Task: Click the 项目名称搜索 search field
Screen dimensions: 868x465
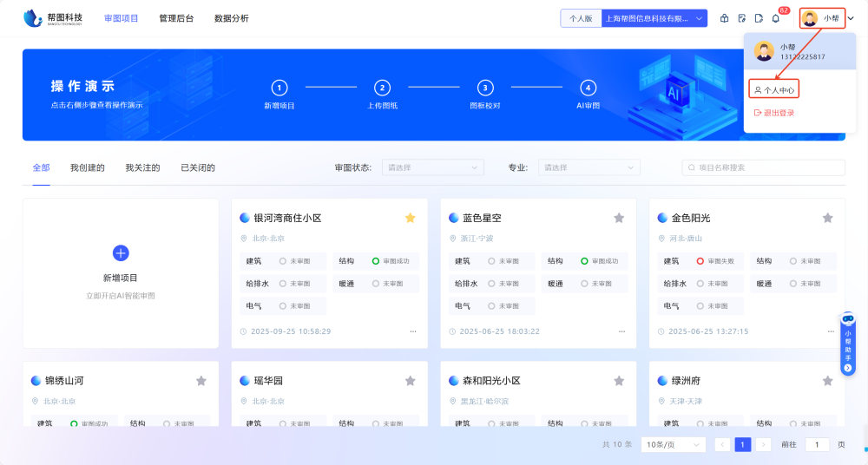Action: click(762, 167)
